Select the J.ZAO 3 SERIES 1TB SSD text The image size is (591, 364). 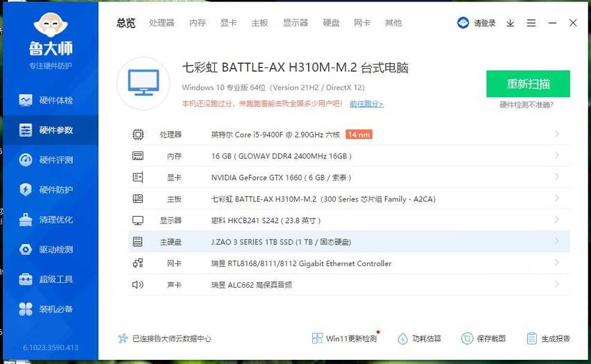click(x=281, y=242)
